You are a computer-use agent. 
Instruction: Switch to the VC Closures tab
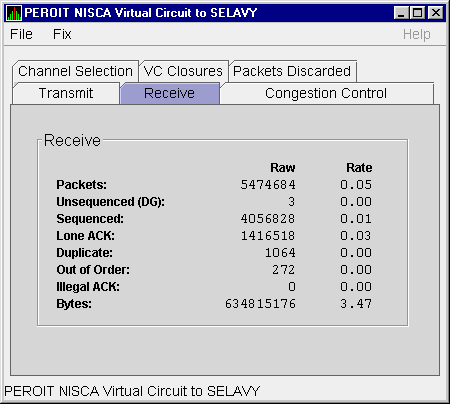(183, 71)
